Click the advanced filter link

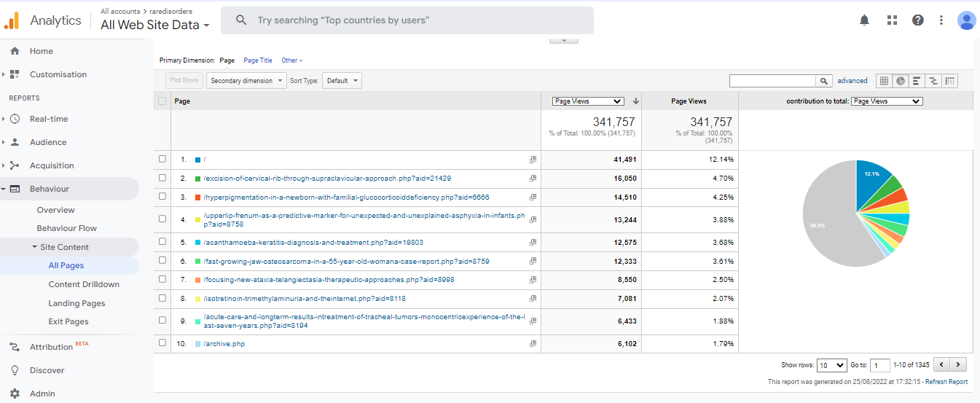pos(852,81)
